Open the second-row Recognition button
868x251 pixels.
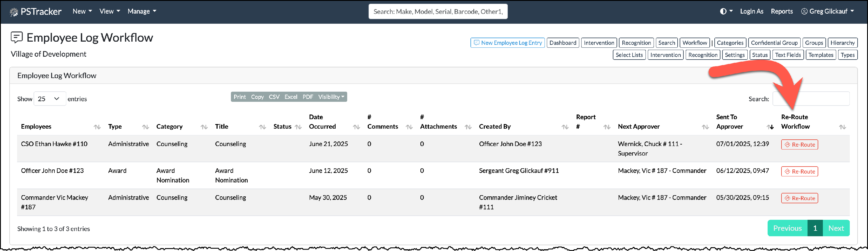[x=703, y=55]
